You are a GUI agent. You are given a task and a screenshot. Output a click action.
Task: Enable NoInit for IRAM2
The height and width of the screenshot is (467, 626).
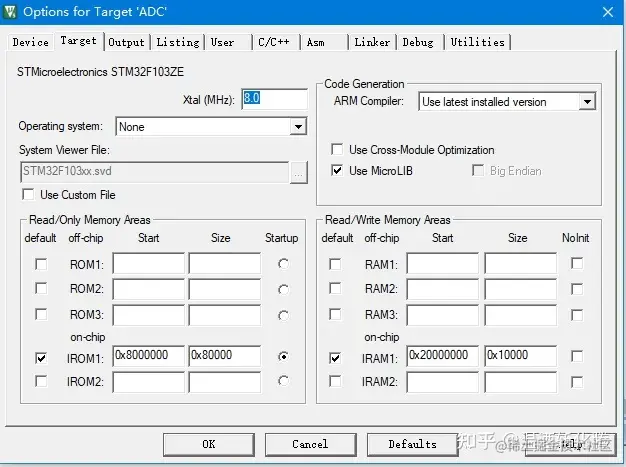[577, 382]
